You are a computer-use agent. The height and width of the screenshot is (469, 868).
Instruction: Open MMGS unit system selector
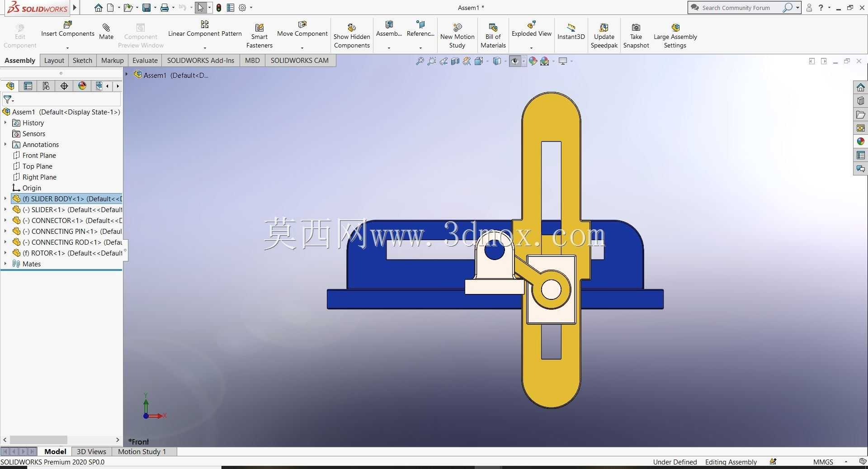[823, 462]
